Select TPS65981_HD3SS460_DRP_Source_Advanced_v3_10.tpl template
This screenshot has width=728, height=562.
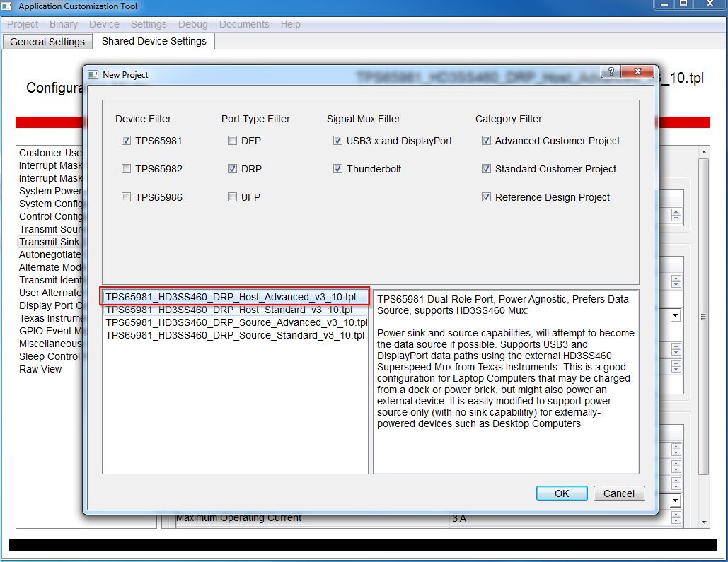pyautogui.click(x=235, y=322)
